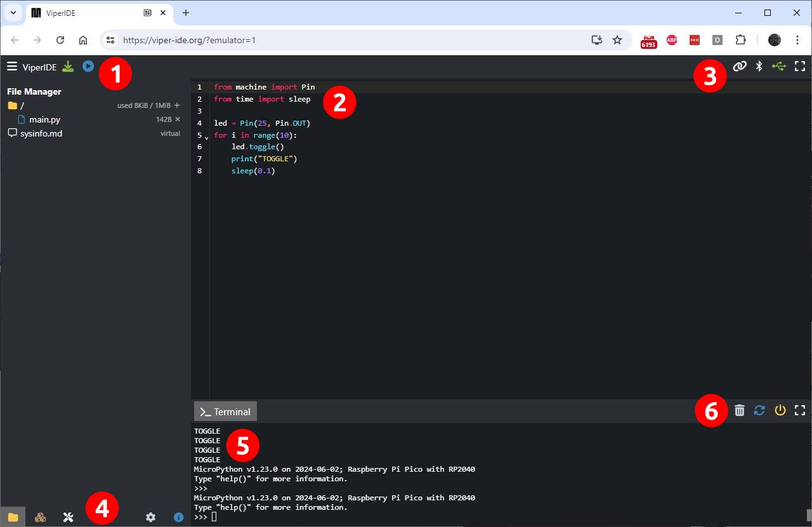812x527 pixels.
Task: Collapse the for loop fold arrow
Action: 206,137
